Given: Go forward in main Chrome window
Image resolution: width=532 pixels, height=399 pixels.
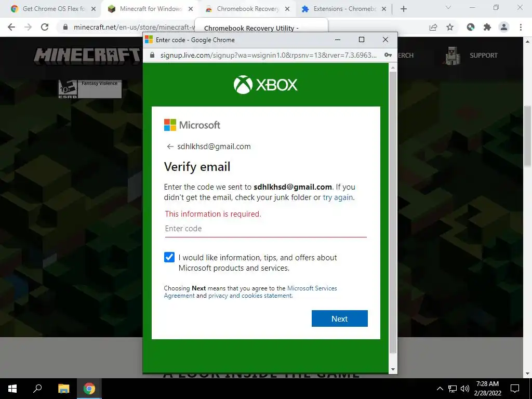Looking at the screenshot, I should coord(28,27).
